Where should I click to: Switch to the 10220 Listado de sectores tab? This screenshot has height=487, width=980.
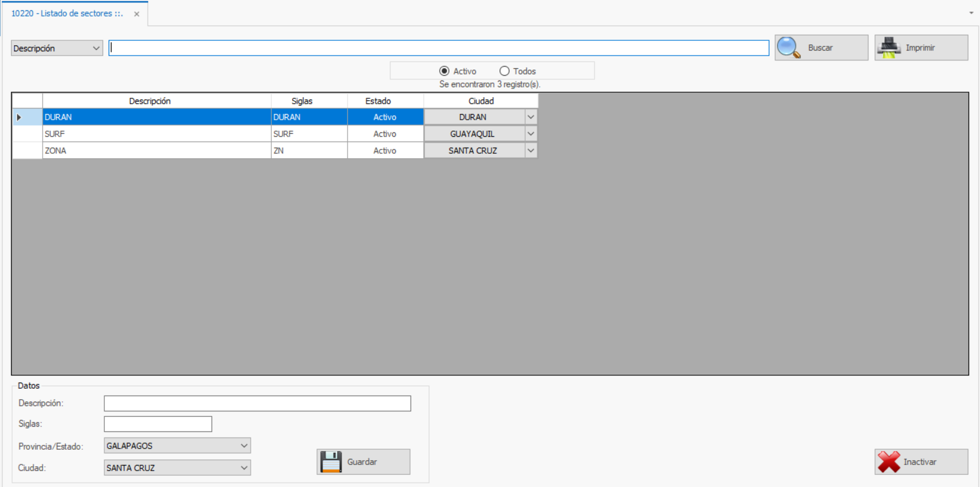click(66, 13)
